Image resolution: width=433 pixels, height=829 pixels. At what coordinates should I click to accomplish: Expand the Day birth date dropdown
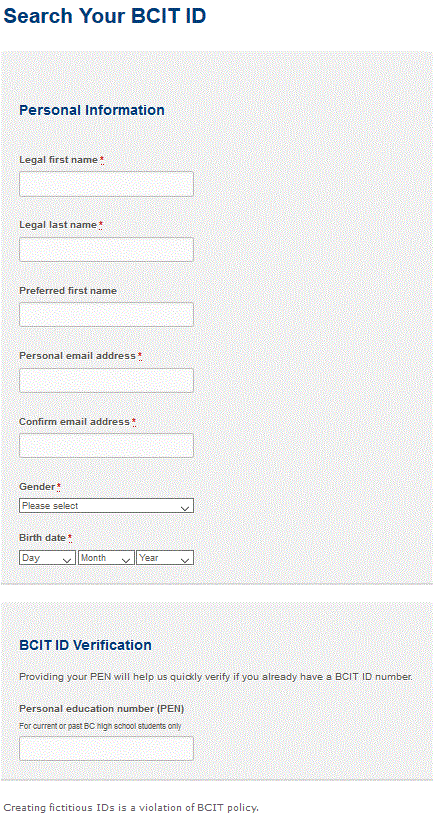tap(48, 558)
